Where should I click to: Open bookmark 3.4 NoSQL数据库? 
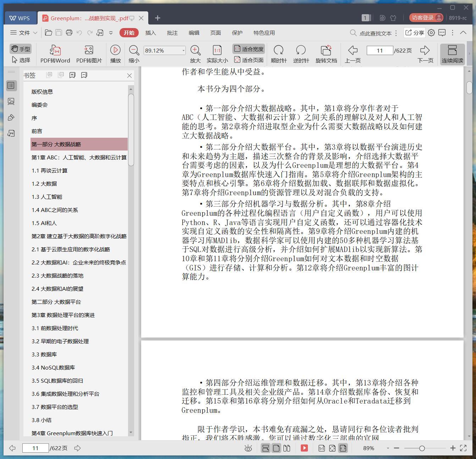(53, 367)
